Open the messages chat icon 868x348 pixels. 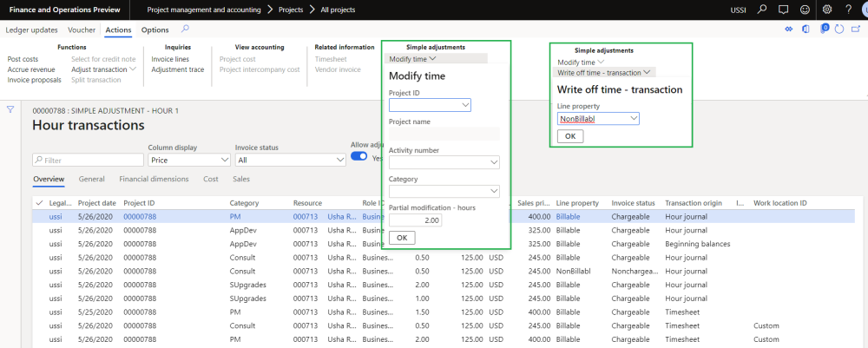[784, 10]
